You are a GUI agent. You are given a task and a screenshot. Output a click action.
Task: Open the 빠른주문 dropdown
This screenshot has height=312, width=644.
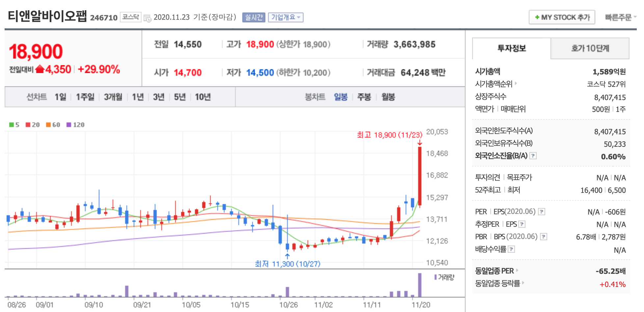point(620,17)
